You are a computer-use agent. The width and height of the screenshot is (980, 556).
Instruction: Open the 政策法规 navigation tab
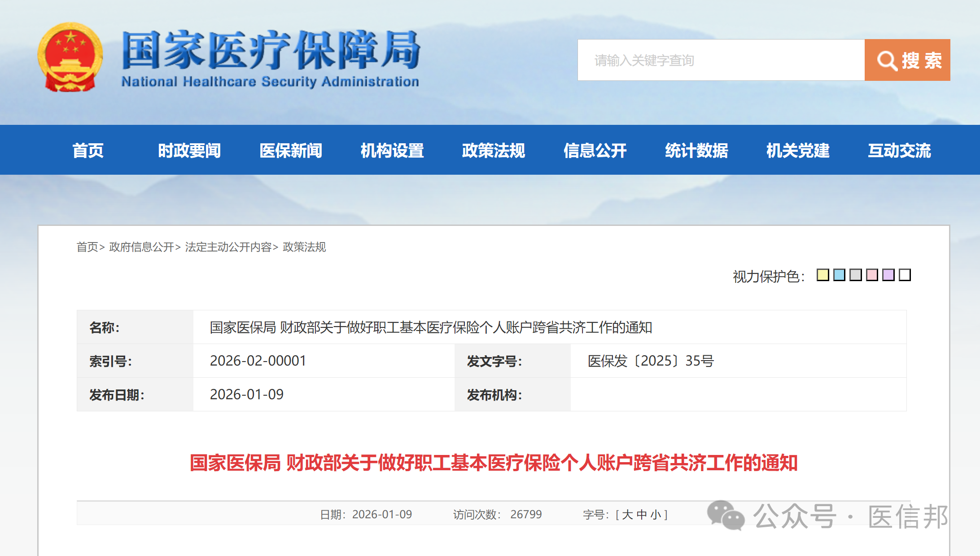(494, 150)
